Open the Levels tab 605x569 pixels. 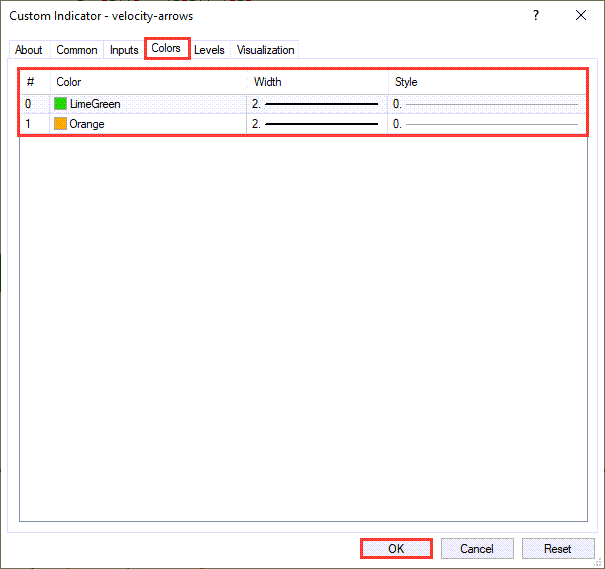click(209, 50)
